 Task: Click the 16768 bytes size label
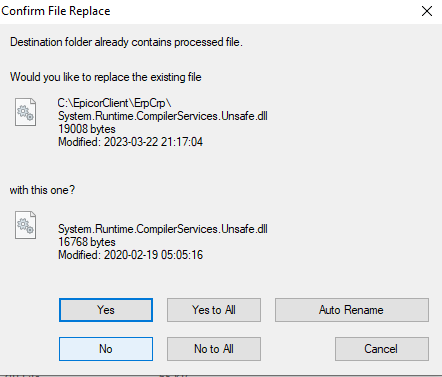pos(87,242)
